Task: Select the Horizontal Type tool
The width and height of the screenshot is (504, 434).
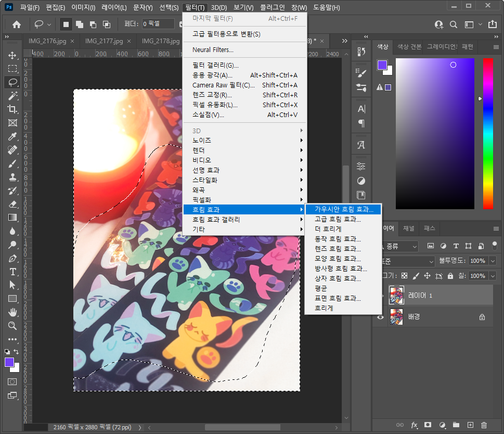Action: coord(12,272)
